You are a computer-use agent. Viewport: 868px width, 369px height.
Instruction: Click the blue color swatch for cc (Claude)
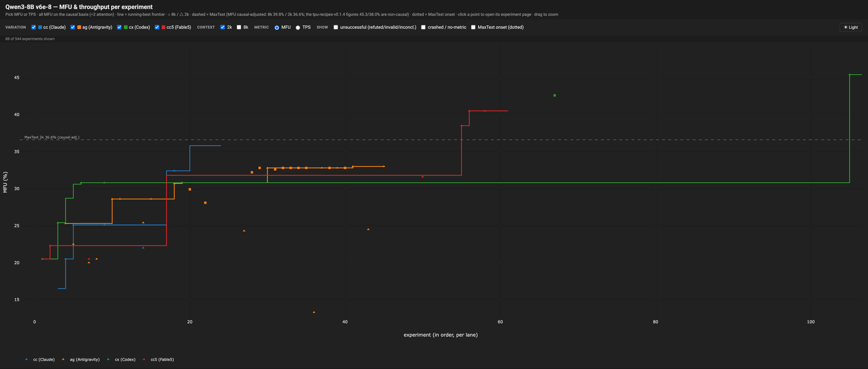[x=40, y=27]
